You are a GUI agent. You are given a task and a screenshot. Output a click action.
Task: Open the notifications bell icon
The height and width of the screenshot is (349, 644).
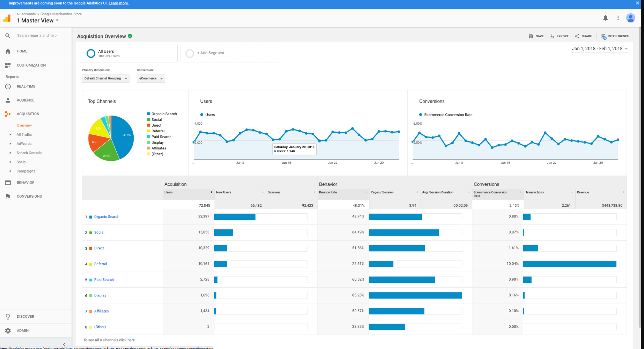click(x=606, y=18)
